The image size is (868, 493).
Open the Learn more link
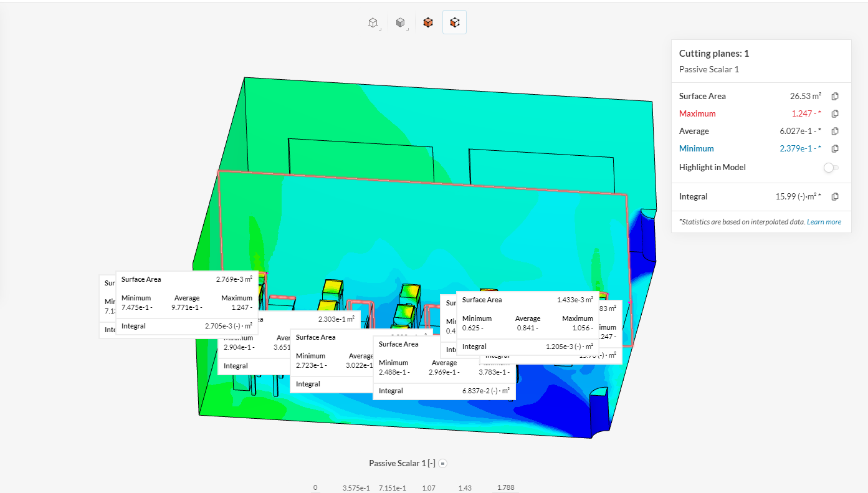(824, 222)
